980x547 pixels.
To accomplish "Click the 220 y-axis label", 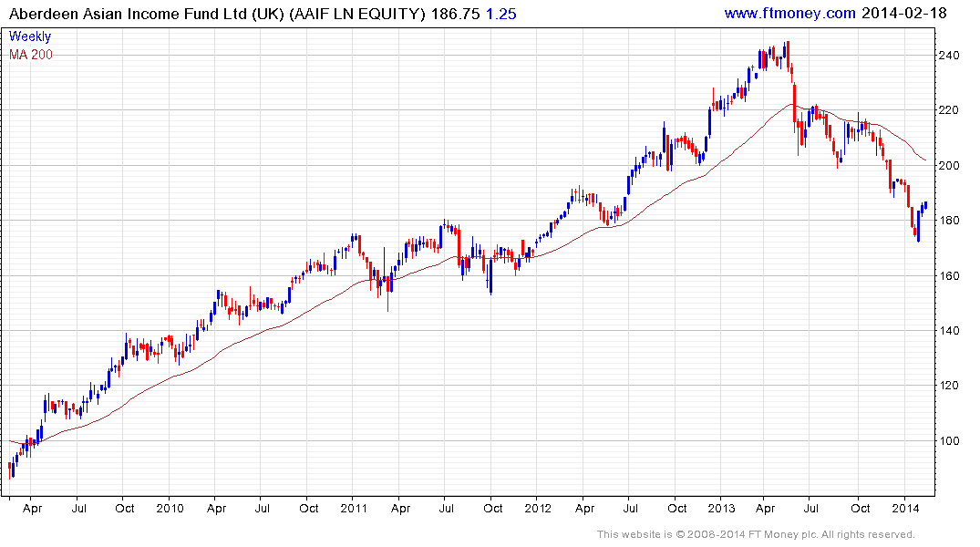I will 949,110.
